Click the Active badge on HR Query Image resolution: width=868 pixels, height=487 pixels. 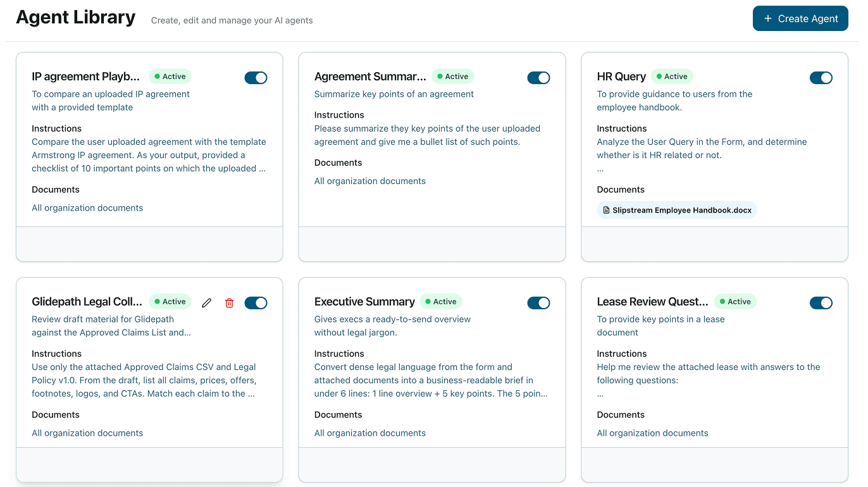[x=672, y=76]
